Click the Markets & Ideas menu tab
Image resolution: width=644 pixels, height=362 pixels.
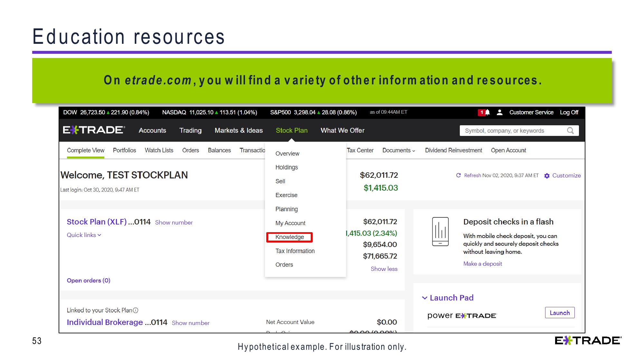[x=238, y=130]
